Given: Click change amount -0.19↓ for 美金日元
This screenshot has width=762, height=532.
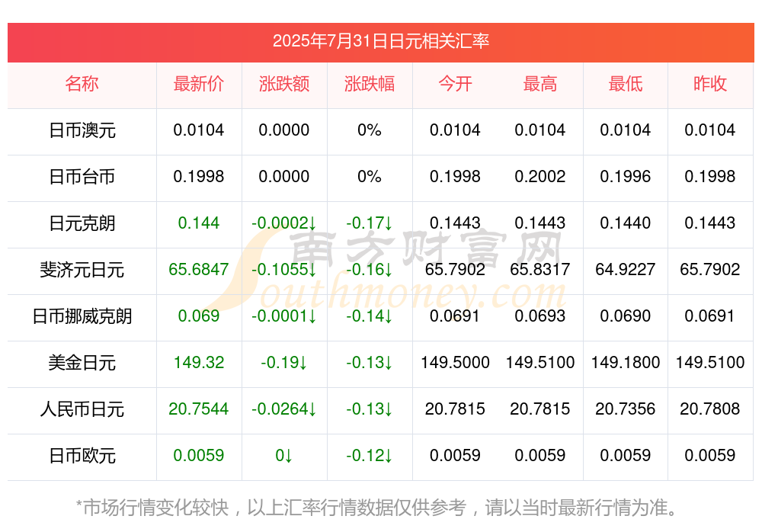Looking at the screenshot, I should click(284, 363).
